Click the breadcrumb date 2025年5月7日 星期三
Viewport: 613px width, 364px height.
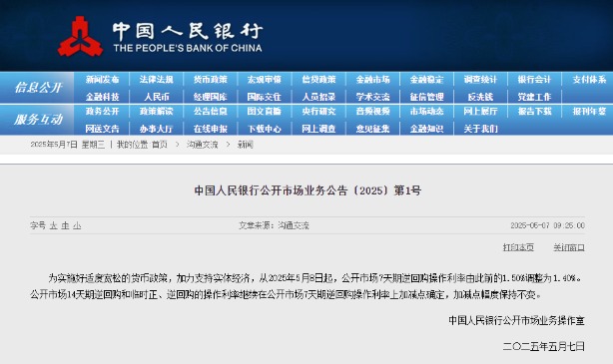[x=67, y=145]
